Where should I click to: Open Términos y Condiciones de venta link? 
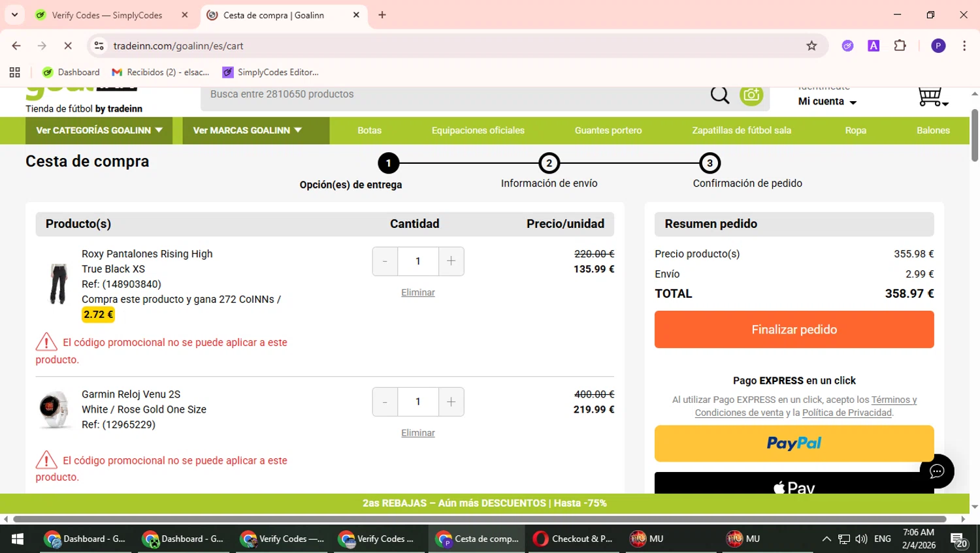point(806,406)
